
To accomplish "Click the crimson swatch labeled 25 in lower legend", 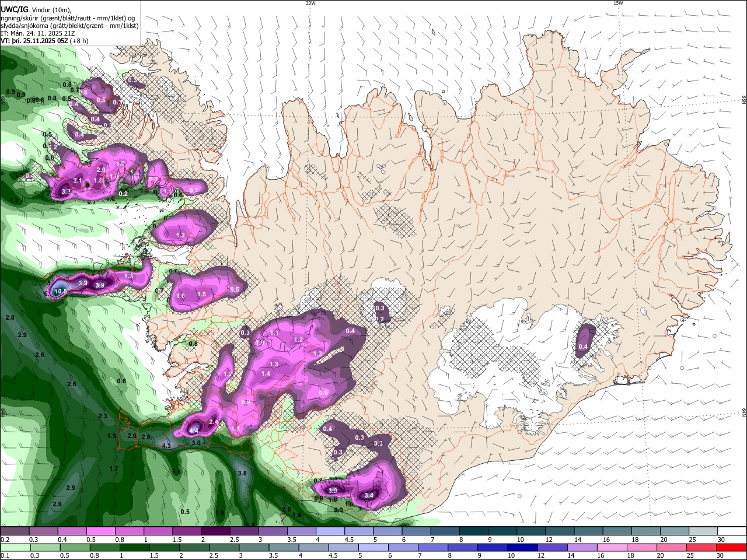I will [x=701, y=547].
